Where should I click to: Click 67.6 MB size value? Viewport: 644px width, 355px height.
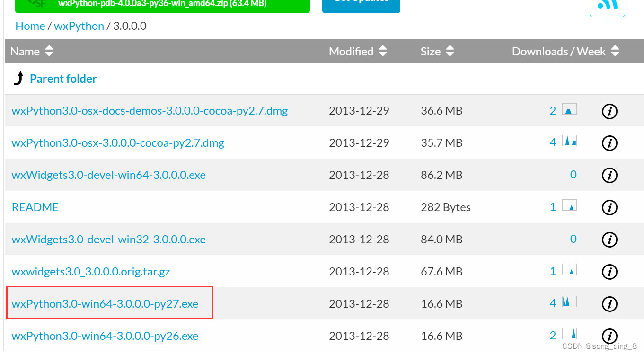click(441, 272)
